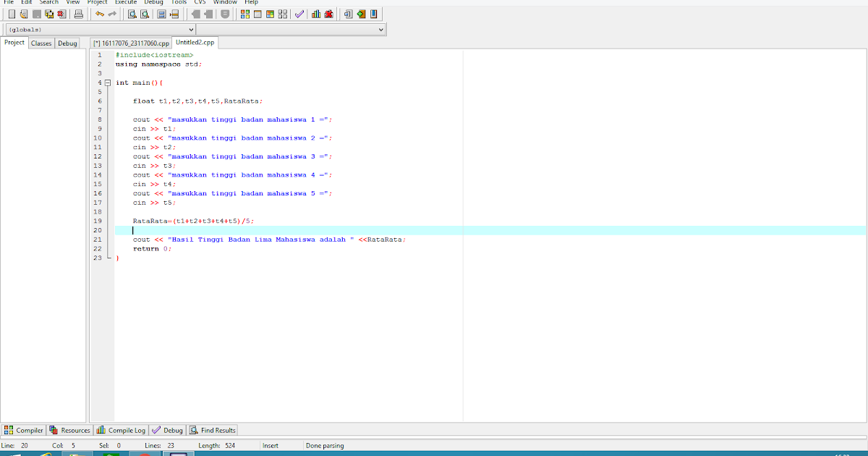Start the debugger with the checkmark icon
The height and width of the screenshot is (456, 868).
point(298,13)
